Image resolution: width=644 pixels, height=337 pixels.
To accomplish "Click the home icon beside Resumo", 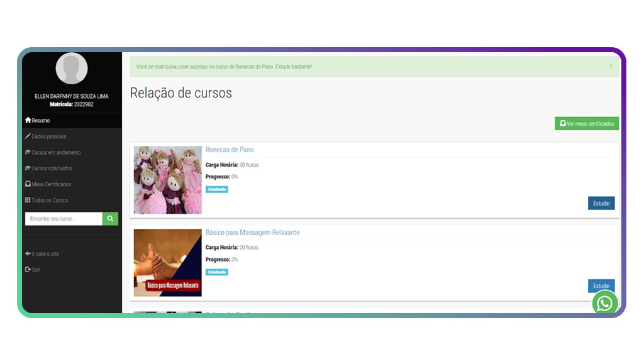I will click(28, 120).
